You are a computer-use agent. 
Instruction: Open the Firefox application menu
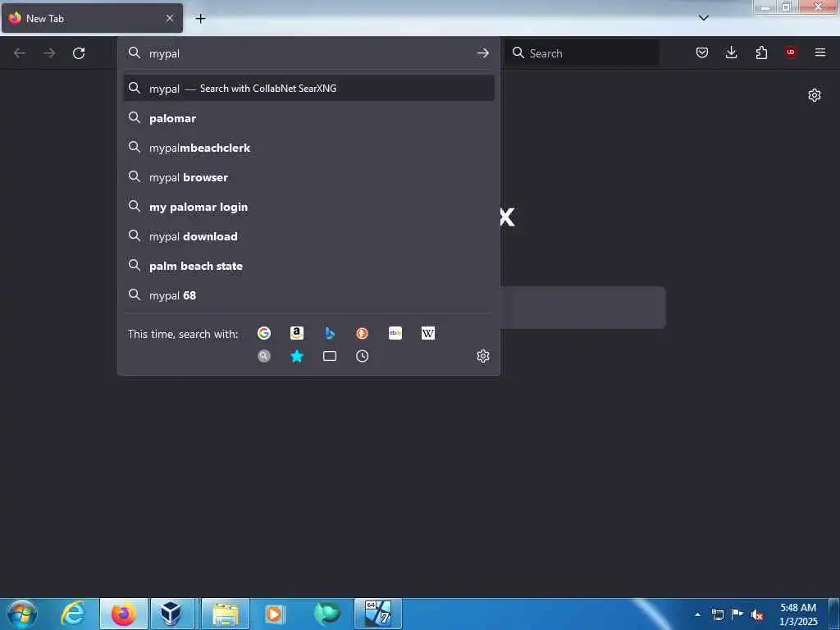tap(820, 52)
